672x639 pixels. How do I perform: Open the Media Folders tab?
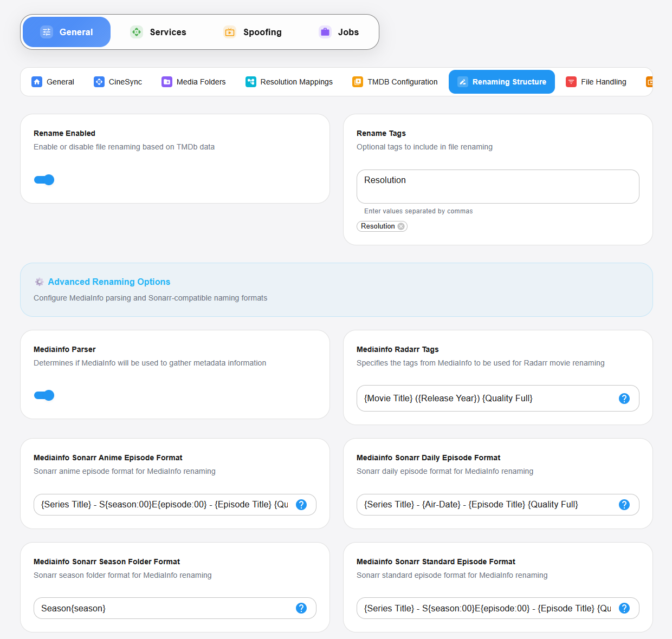pyautogui.click(x=193, y=82)
